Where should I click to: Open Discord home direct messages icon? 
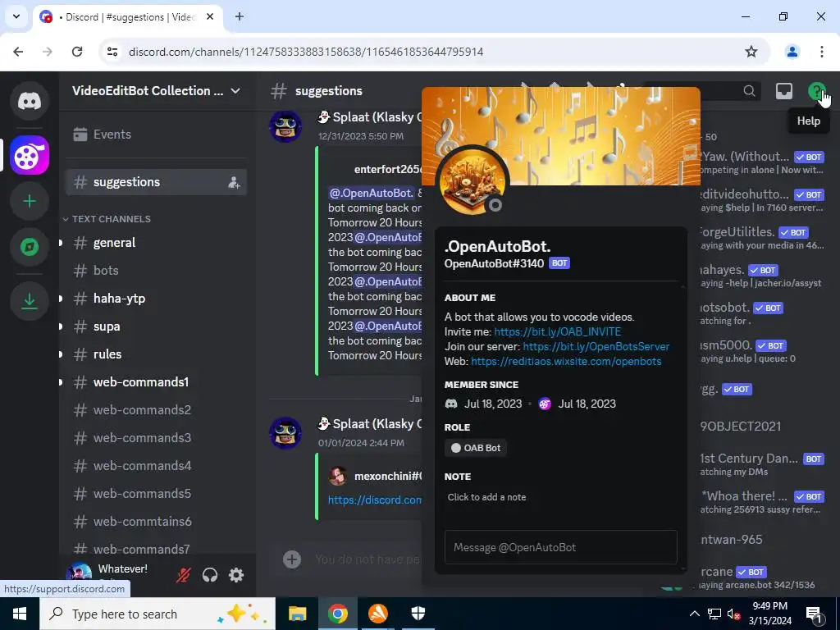coord(30,101)
